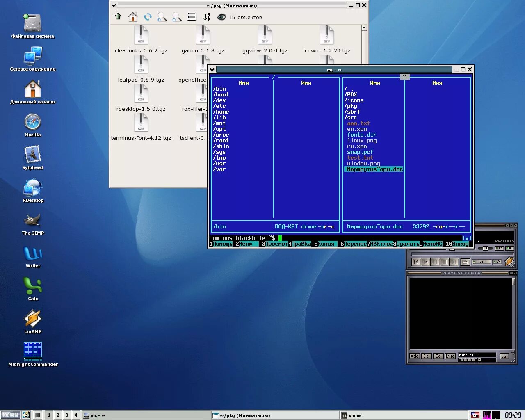Click XMMS eject/open file button

(x=466, y=262)
